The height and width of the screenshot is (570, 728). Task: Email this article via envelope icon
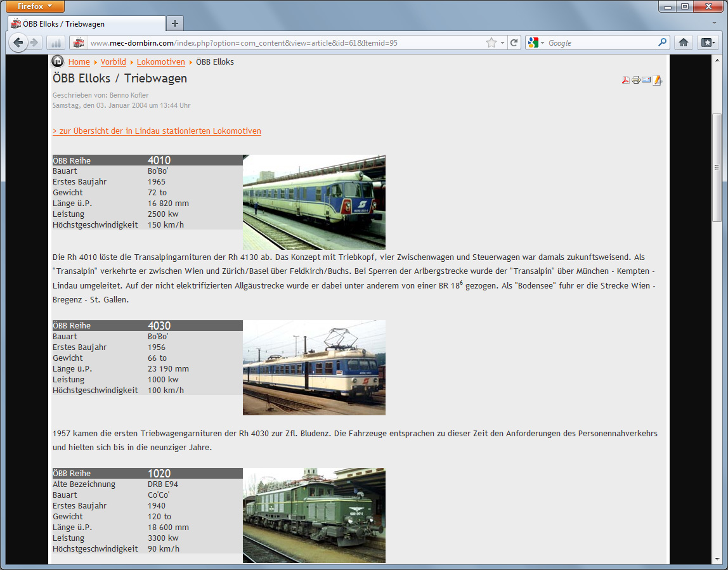[x=646, y=81]
